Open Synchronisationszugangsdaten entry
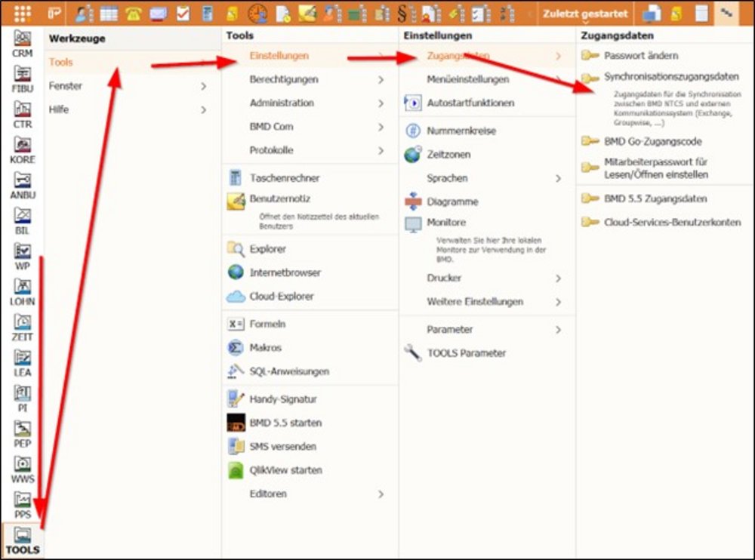 pyautogui.click(x=670, y=77)
